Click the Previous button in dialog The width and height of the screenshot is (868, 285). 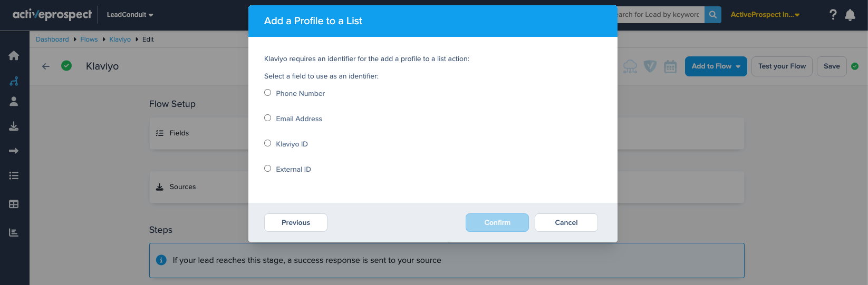pos(295,222)
